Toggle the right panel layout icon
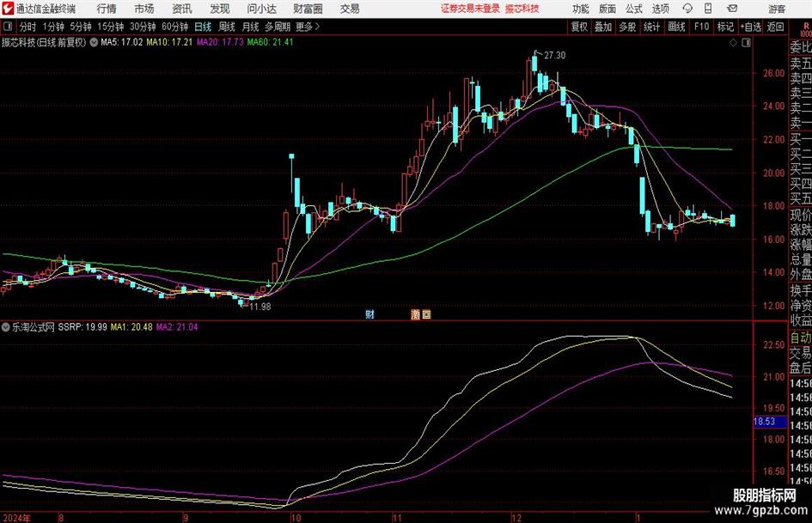 746,43
